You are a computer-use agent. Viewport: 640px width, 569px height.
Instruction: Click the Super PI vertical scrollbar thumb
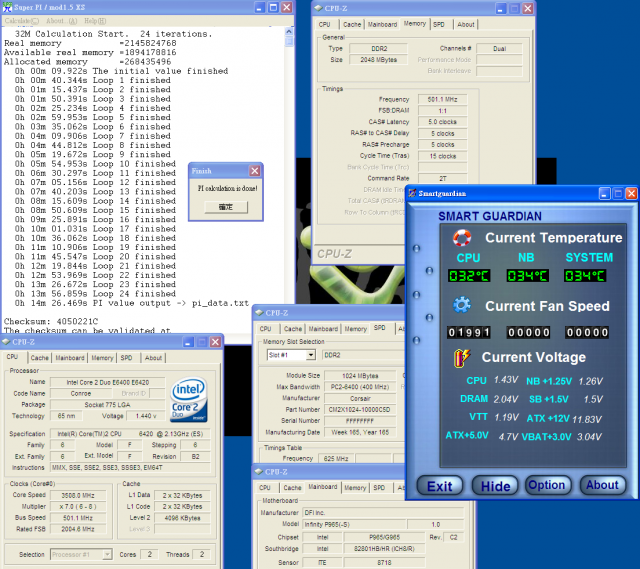tap(289, 41)
